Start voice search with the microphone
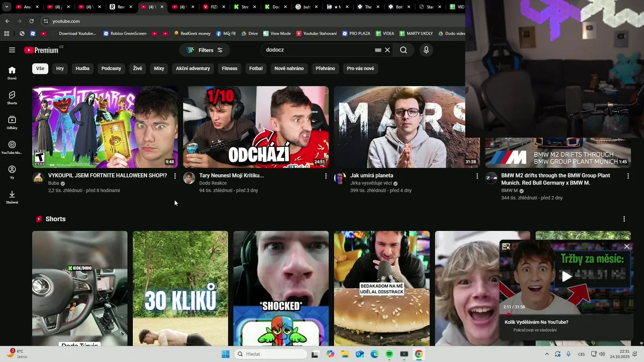Viewport: 644px width, 362px height. (x=426, y=50)
